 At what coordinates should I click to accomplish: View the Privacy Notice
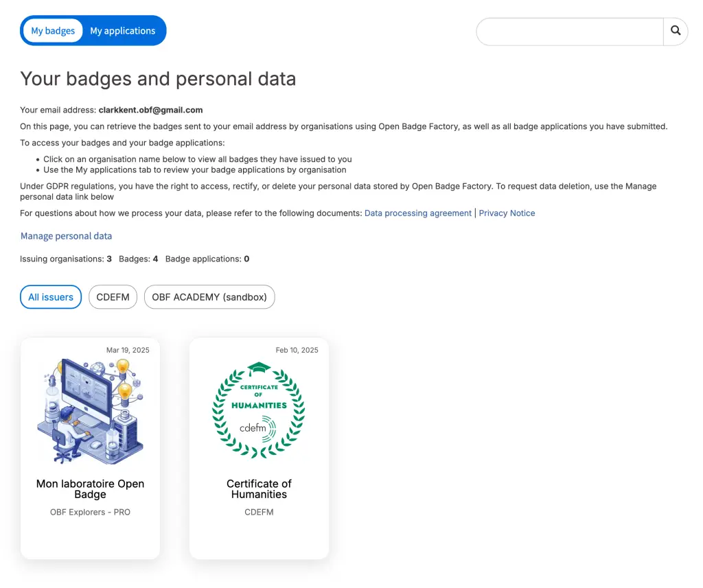507,213
